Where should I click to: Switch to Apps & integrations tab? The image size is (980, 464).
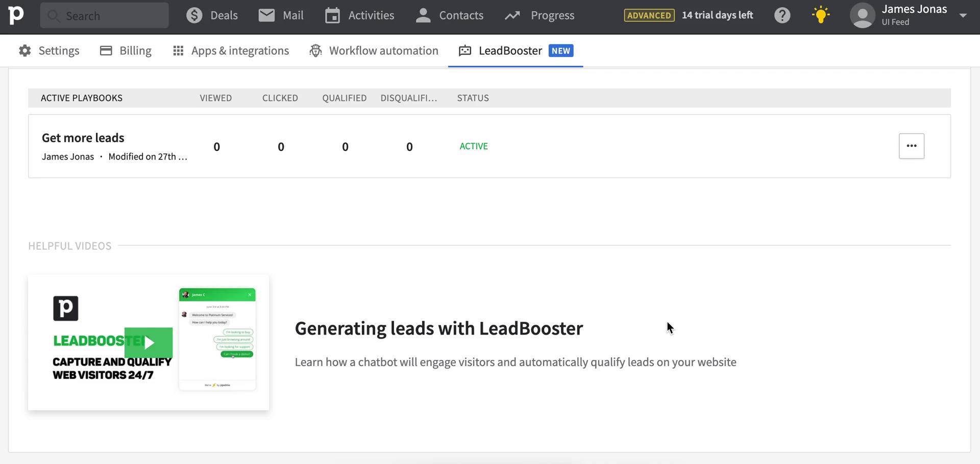[231, 50]
